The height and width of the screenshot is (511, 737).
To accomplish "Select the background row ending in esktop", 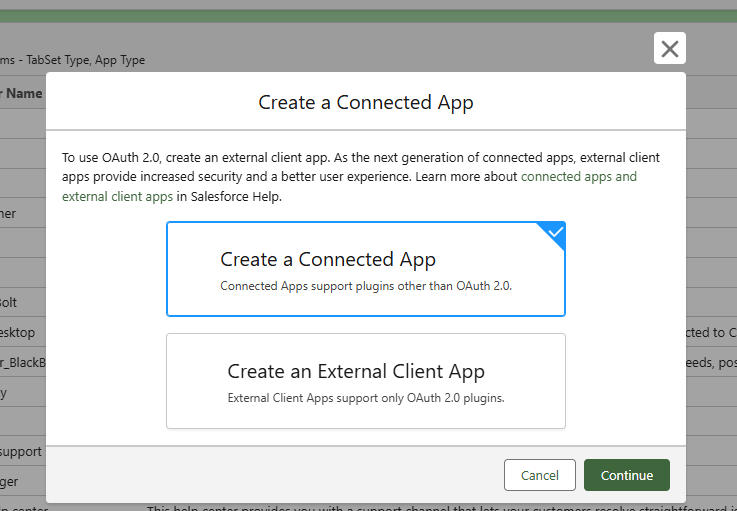I will pos(20,332).
